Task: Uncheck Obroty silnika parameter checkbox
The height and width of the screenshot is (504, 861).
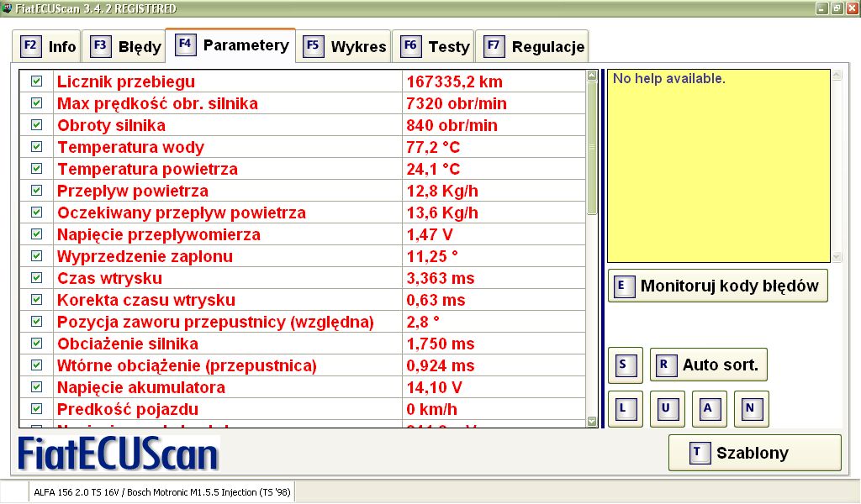Action: [36, 125]
